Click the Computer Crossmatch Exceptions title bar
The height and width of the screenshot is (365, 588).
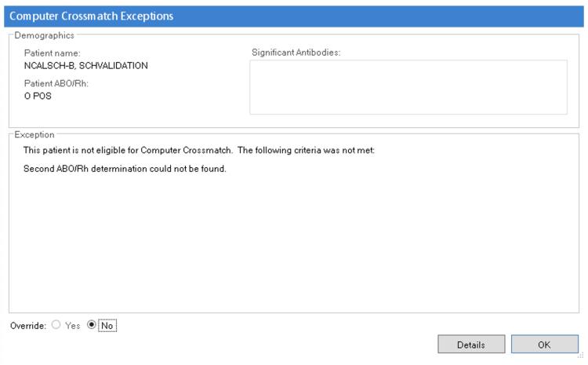click(x=294, y=16)
